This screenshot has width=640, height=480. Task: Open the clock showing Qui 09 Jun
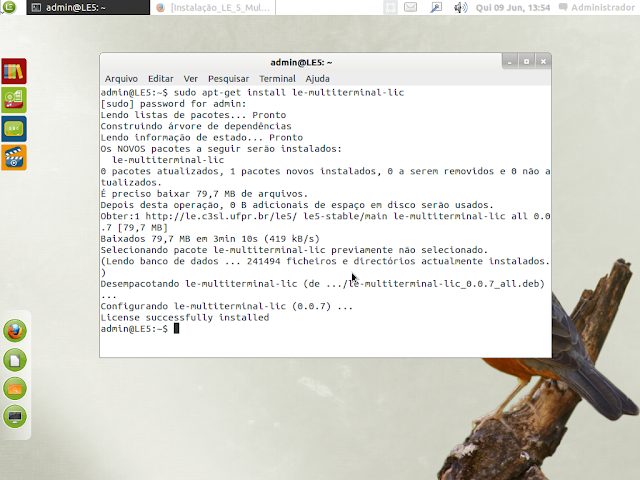tap(513, 7)
